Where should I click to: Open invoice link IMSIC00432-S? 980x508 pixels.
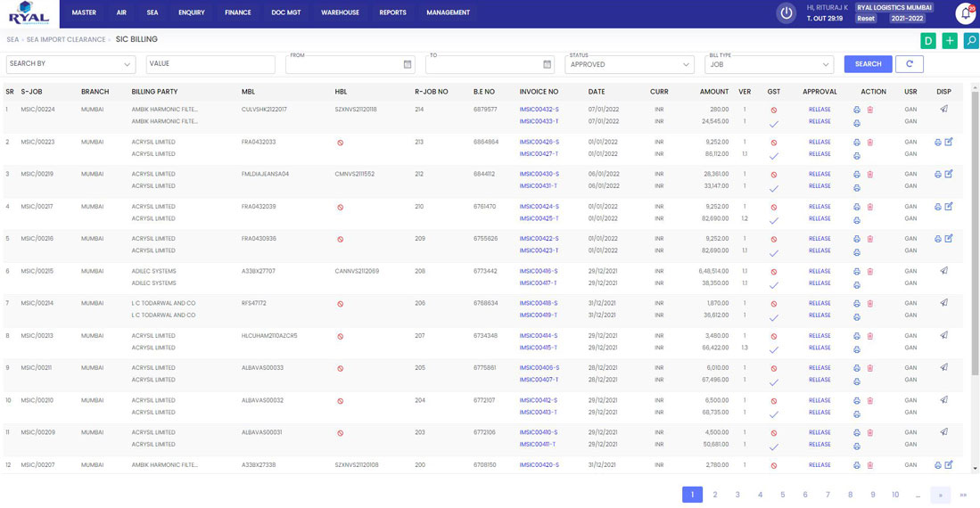coord(539,110)
